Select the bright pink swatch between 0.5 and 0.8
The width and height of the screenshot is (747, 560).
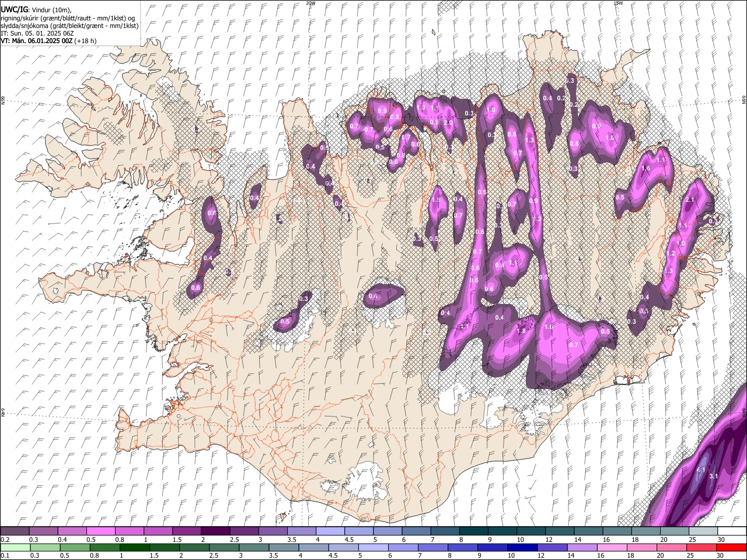101,531
